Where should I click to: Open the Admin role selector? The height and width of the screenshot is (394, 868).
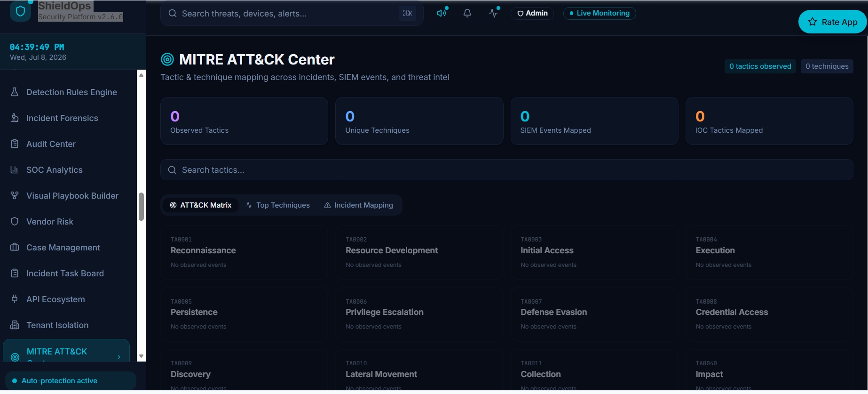point(532,13)
